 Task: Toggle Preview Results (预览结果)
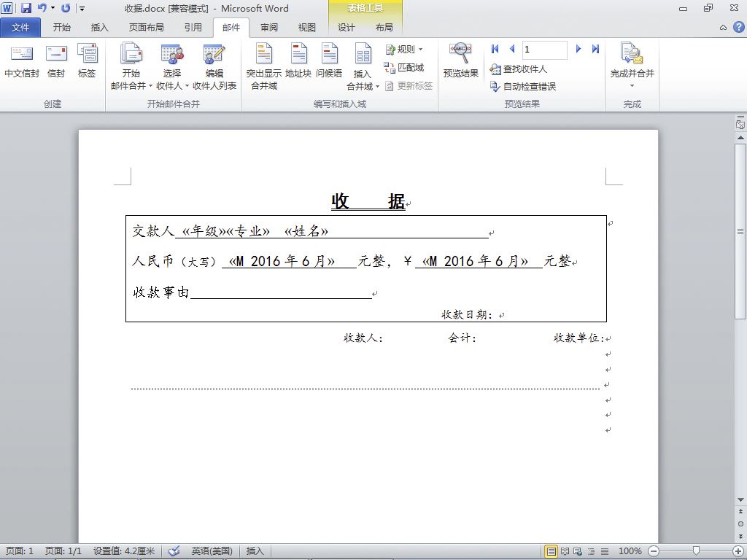tap(461, 61)
